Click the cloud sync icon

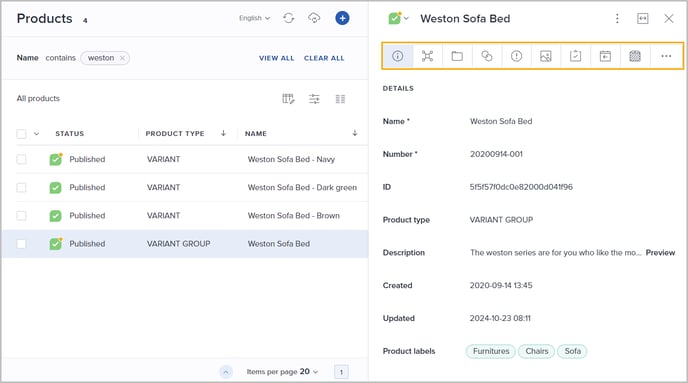[314, 18]
